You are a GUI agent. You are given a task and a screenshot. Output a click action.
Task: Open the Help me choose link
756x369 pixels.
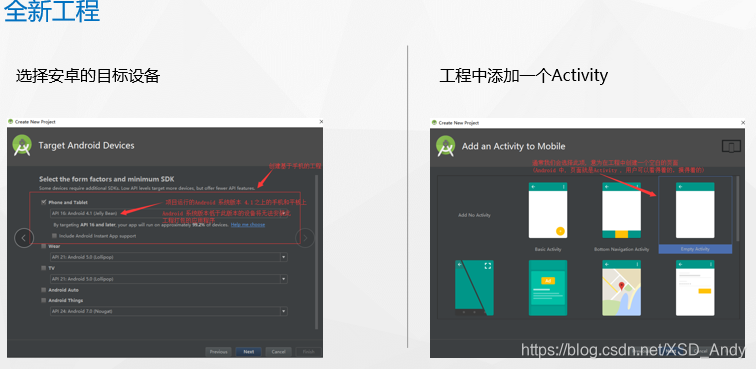click(x=248, y=225)
